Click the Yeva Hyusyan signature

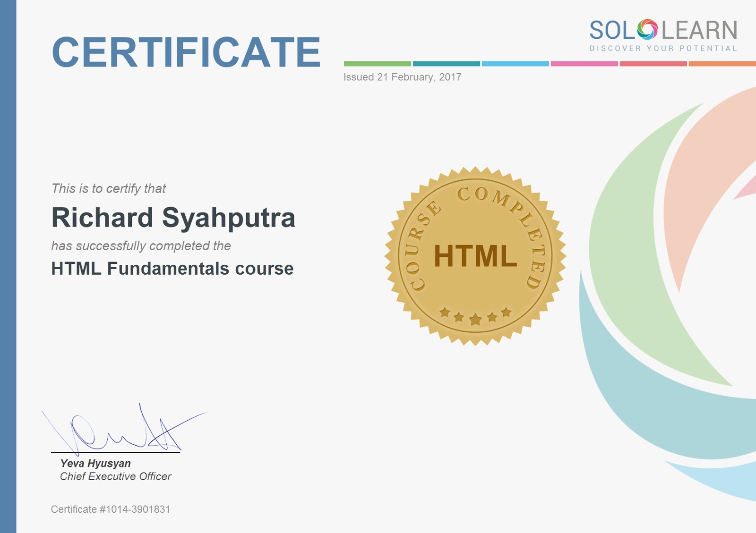[118, 430]
